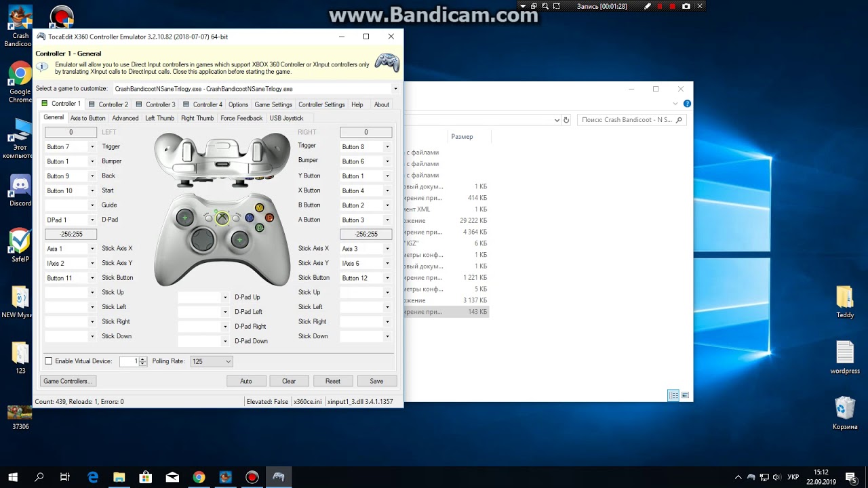Open the Options tab
Viewport: 868px width, 488px height.
click(238, 104)
